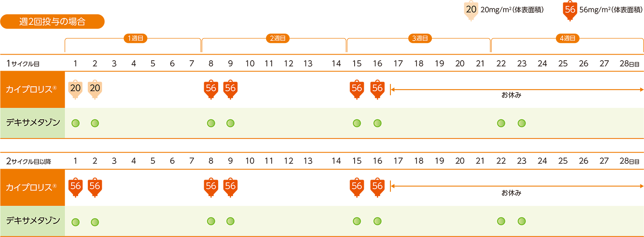Click cycle 1 day 1 Kyprolis 20 icon
This screenshot has height=237, width=644.
point(75,89)
